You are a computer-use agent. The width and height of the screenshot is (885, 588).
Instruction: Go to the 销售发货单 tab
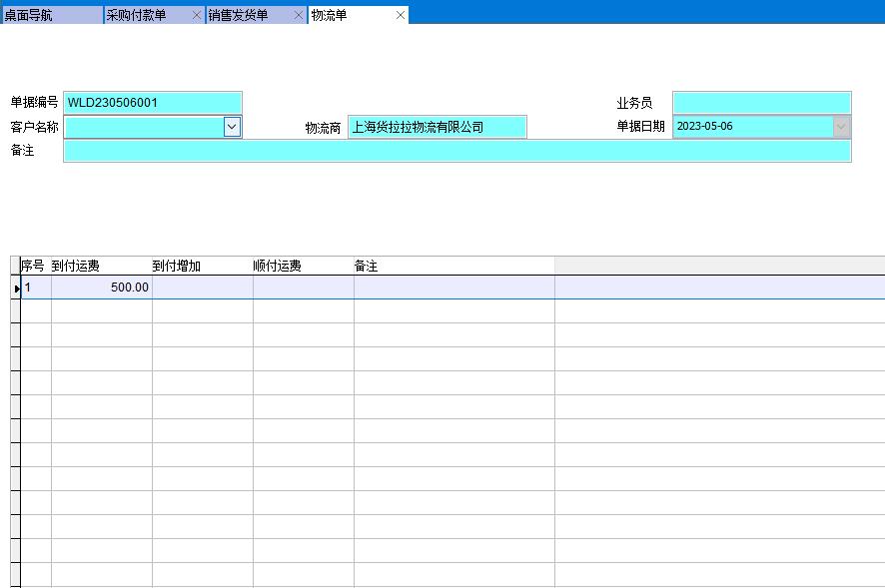[x=247, y=15]
